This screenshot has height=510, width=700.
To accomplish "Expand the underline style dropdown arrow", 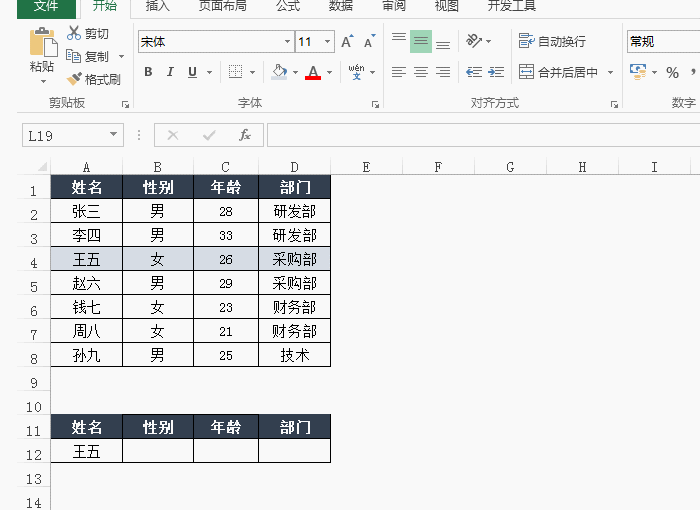I will coord(209,72).
